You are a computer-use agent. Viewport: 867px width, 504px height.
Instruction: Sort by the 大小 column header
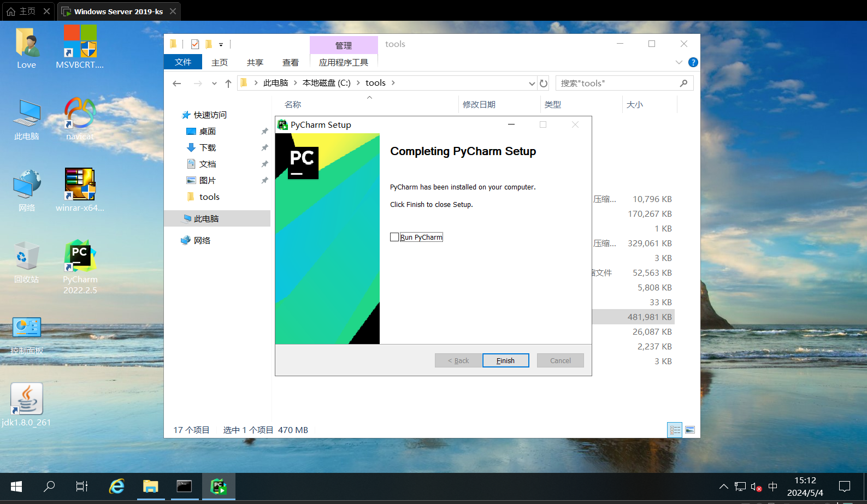pyautogui.click(x=635, y=104)
